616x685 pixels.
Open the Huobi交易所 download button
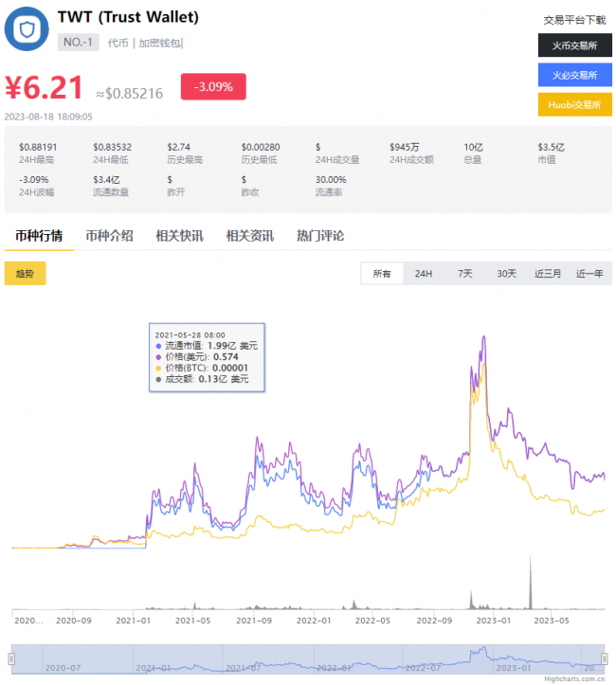coord(574,104)
